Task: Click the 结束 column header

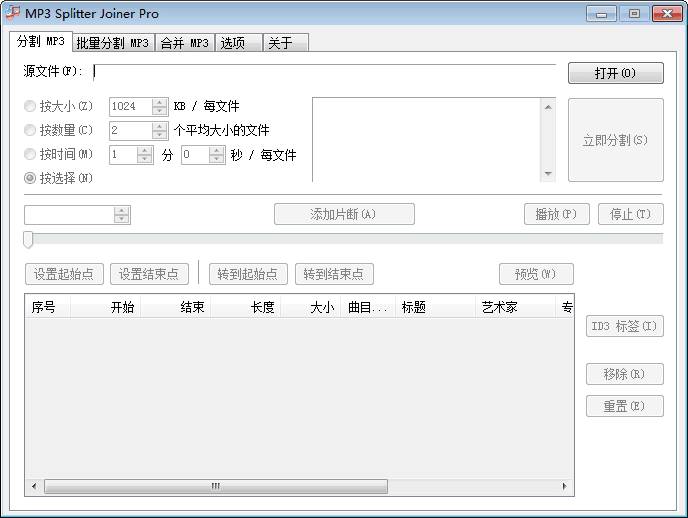Action: [176, 307]
